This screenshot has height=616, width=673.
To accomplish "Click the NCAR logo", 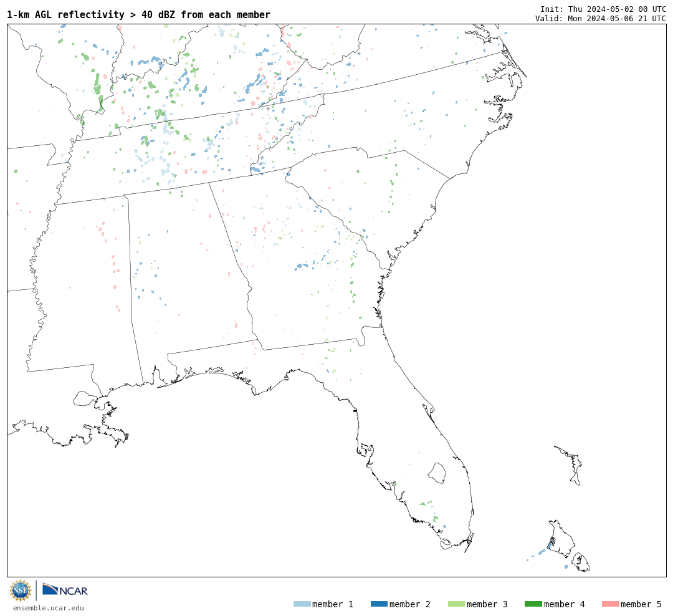I will coord(65,590).
